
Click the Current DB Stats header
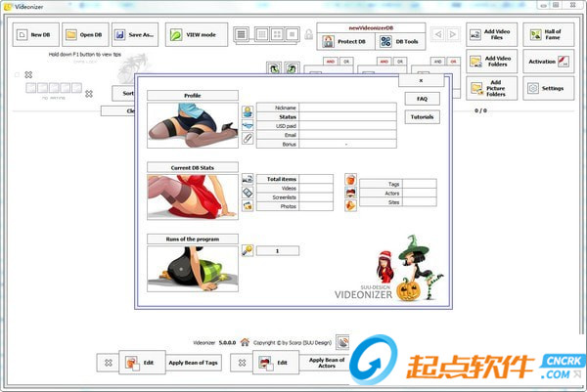point(193,167)
